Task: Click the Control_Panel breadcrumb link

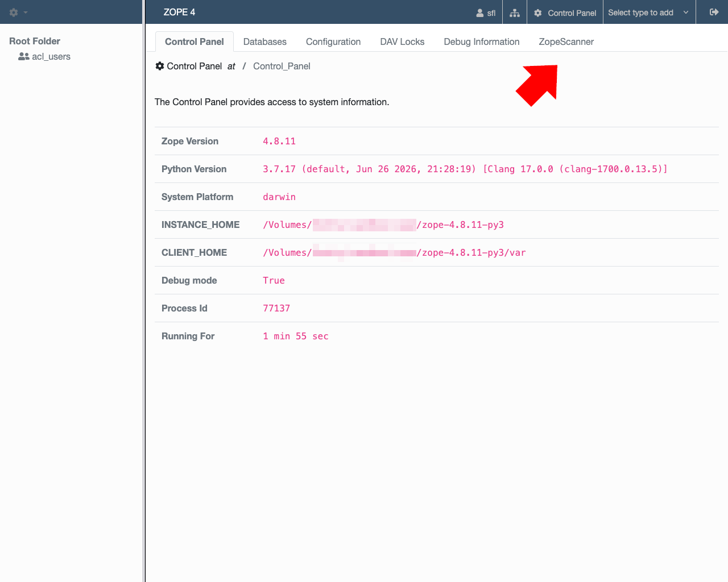Action: click(282, 66)
